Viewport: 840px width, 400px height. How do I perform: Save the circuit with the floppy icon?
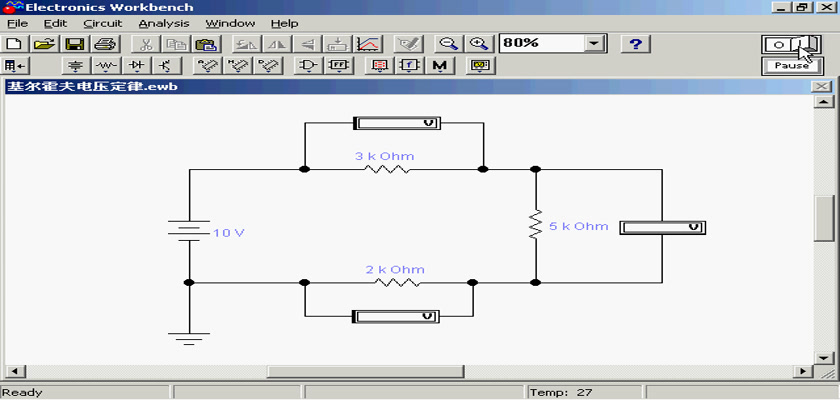(x=74, y=44)
